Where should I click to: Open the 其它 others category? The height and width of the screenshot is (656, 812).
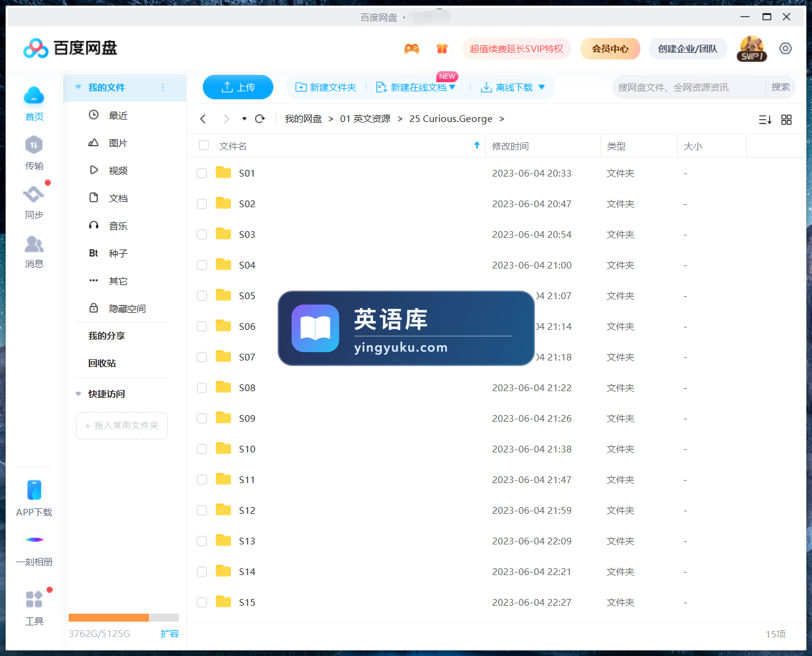118,281
